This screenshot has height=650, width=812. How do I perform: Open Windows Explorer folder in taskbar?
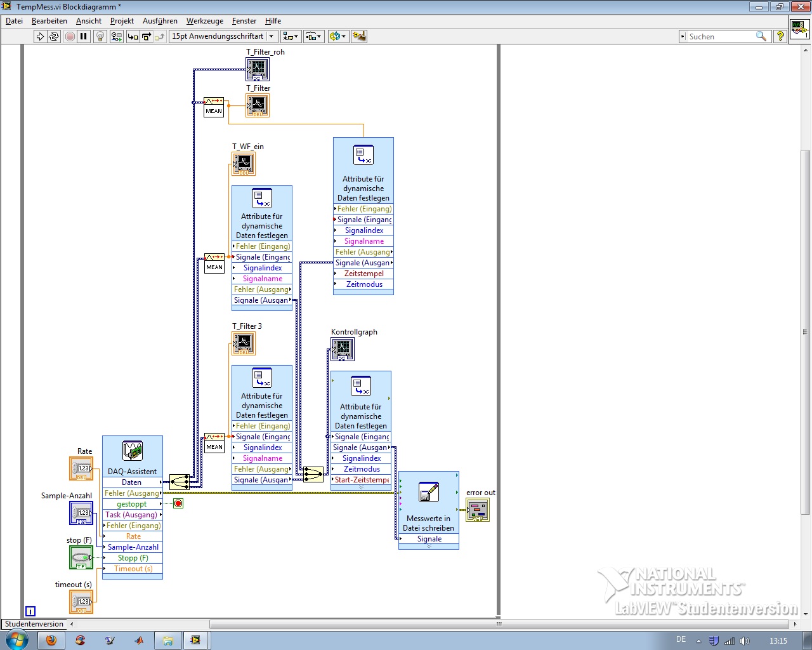[167, 640]
